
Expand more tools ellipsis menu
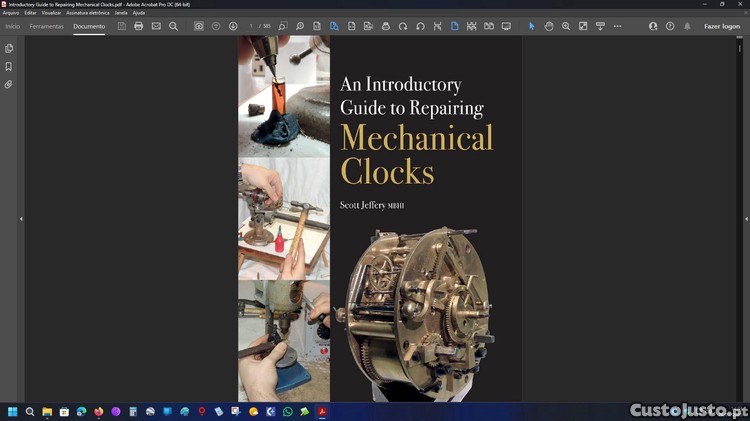click(618, 26)
